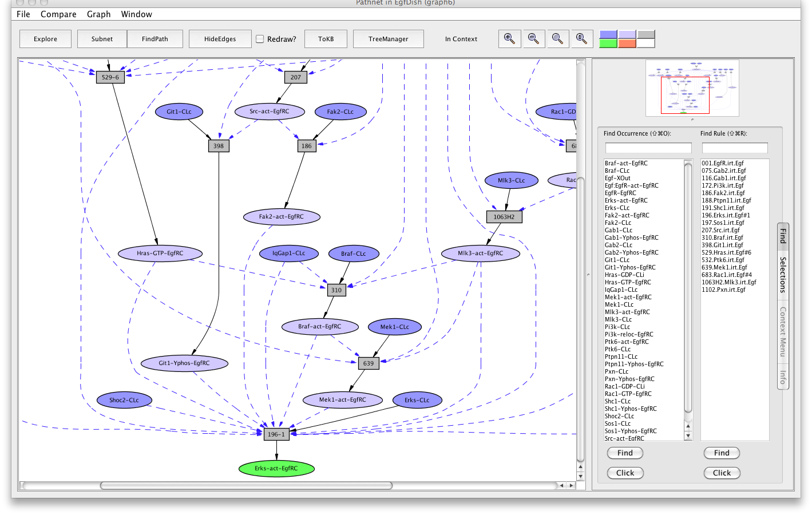The width and height of the screenshot is (812, 515).
Task: Select rule 001.EgfR.irt.Egf
Action: [x=723, y=163]
